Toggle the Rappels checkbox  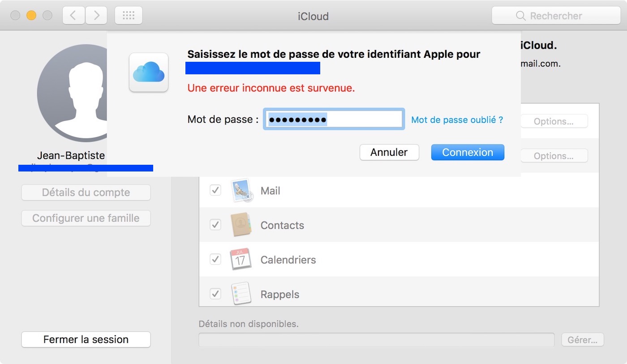pyautogui.click(x=215, y=294)
